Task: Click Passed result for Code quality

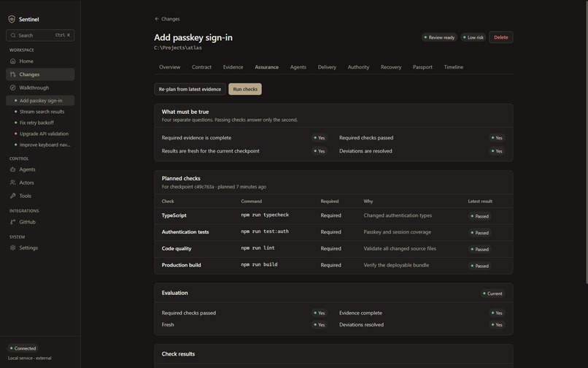Action: (479, 249)
